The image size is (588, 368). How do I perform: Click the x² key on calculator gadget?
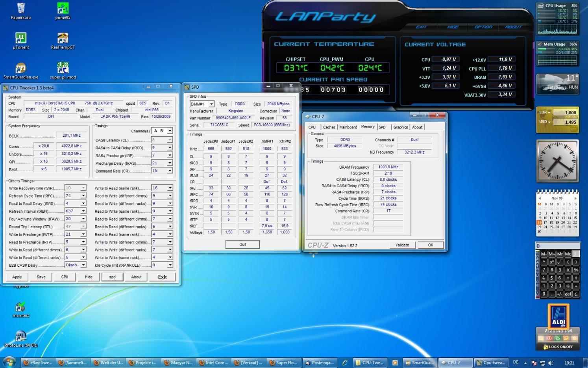click(552, 262)
